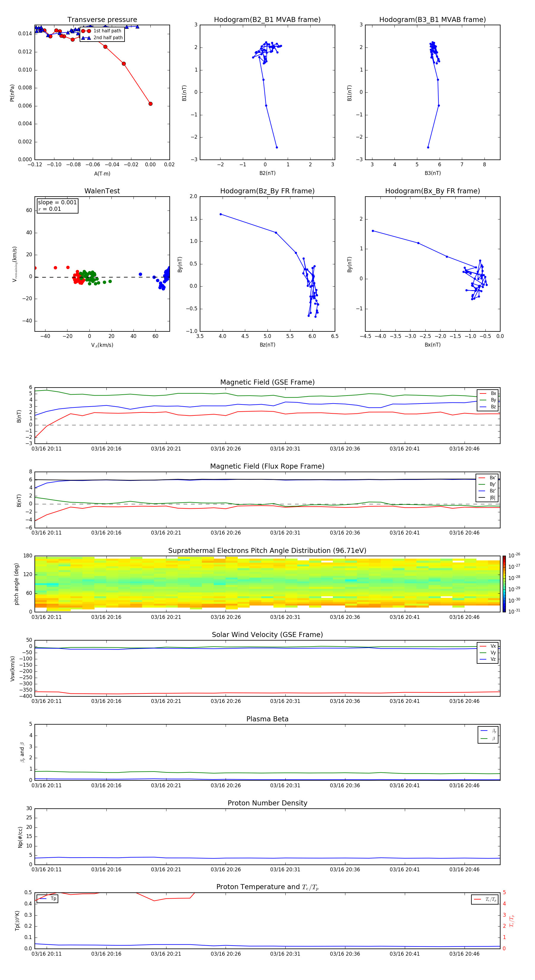Viewport: 535px width, 980px height.
Task: Click '03/16 20:46' tick under proton temperature plot
Action: coord(464,954)
